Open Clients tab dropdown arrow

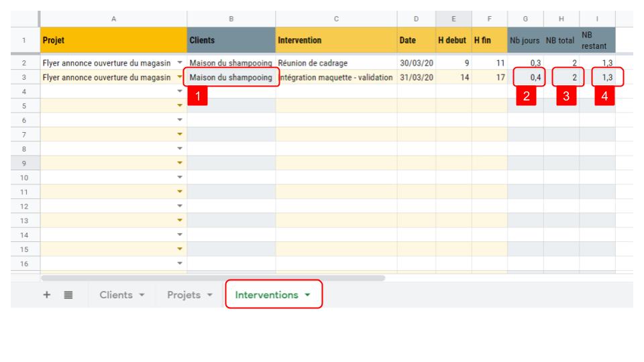142,295
